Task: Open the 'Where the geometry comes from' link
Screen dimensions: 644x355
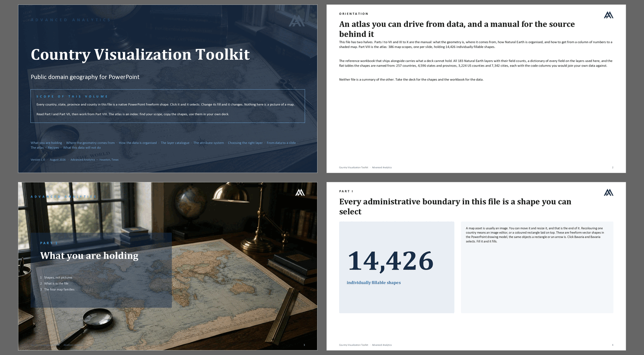Action: point(90,143)
